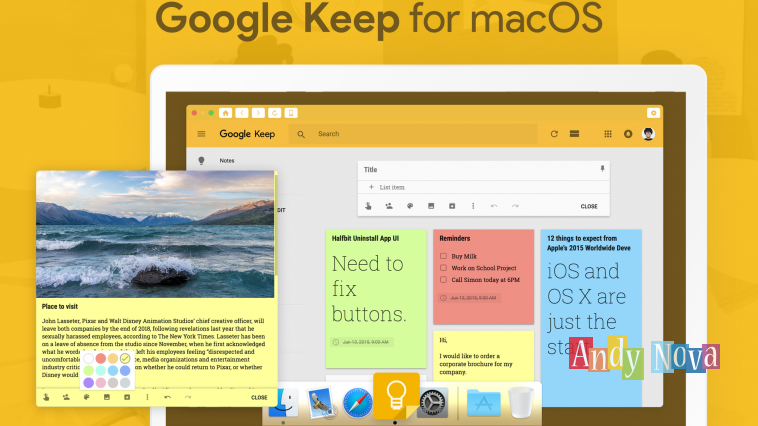The image size is (758, 426).
Task: Click into the Search field
Action: [413, 134]
